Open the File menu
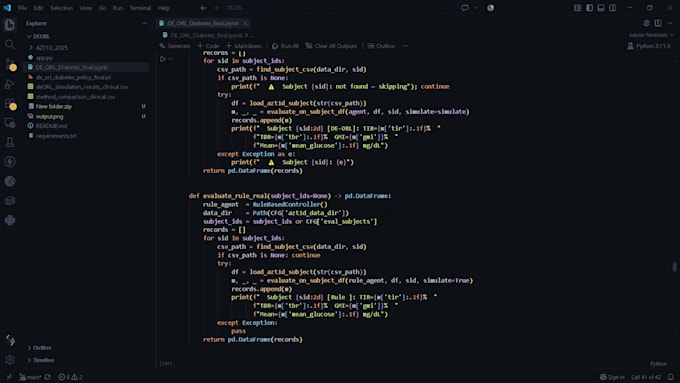The image size is (680, 383). coord(23,8)
